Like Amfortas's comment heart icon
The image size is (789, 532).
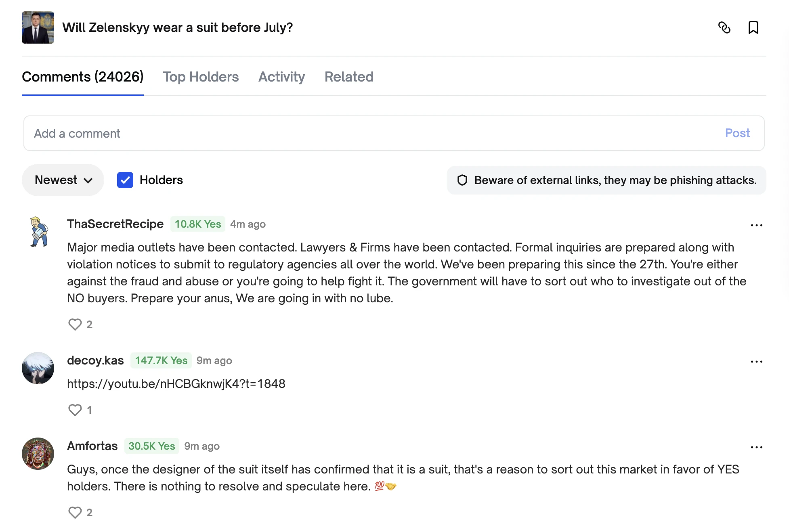[75, 512]
